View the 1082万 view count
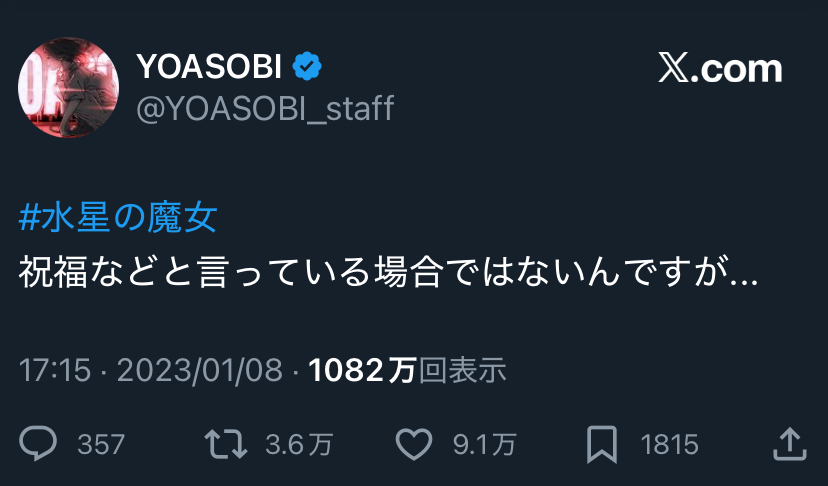The image size is (828, 486). 362,371
